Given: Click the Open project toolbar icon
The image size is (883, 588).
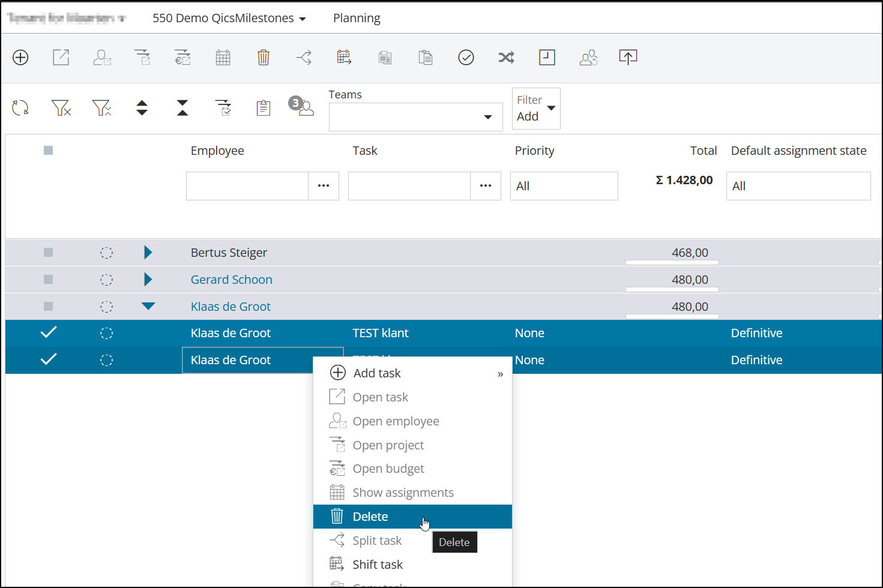Looking at the screenshot, I should tap(142, 58).
